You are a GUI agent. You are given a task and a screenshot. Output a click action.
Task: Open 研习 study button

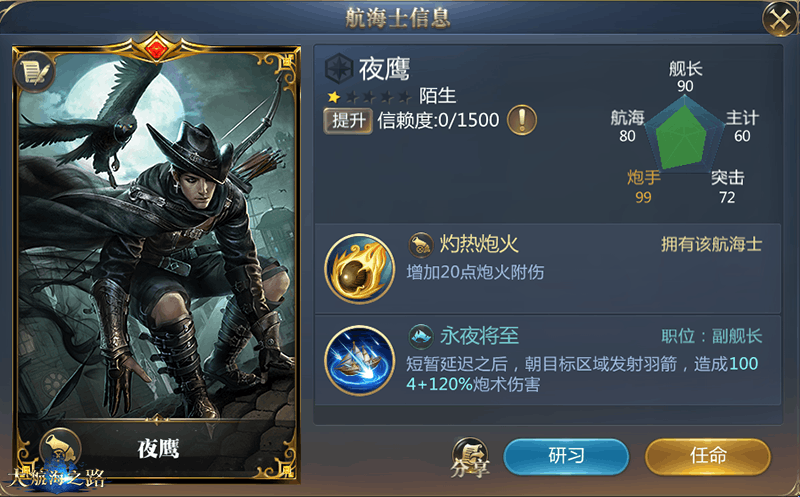[566, 457]
